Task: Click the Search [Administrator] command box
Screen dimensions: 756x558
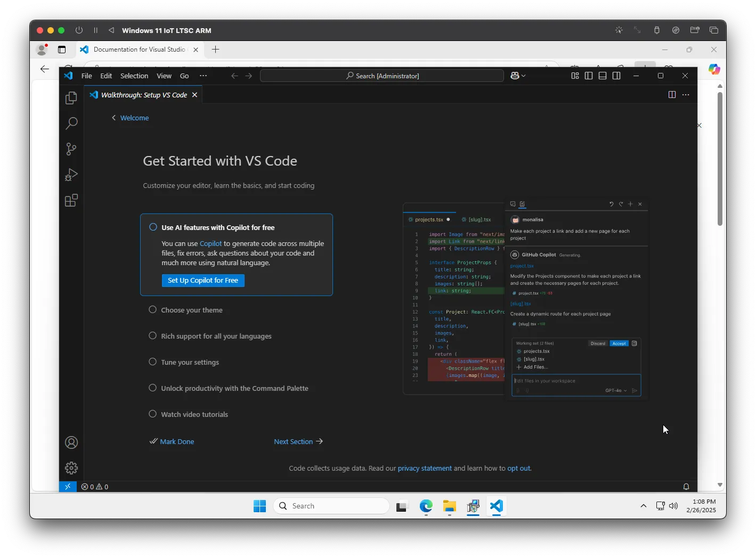Action: click(382, 76)
